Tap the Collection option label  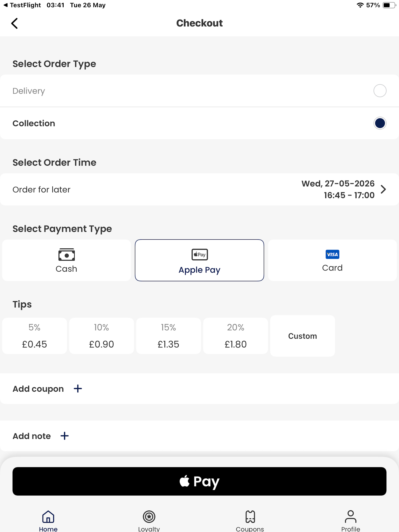(34, 123)
